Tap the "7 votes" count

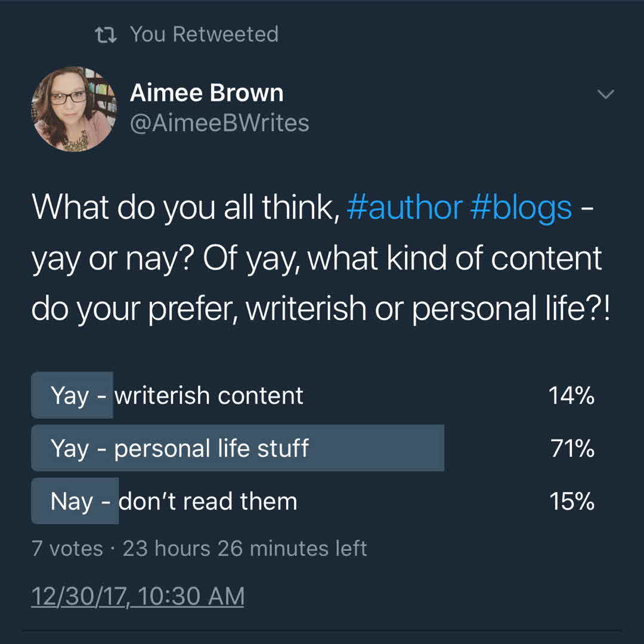67,549
